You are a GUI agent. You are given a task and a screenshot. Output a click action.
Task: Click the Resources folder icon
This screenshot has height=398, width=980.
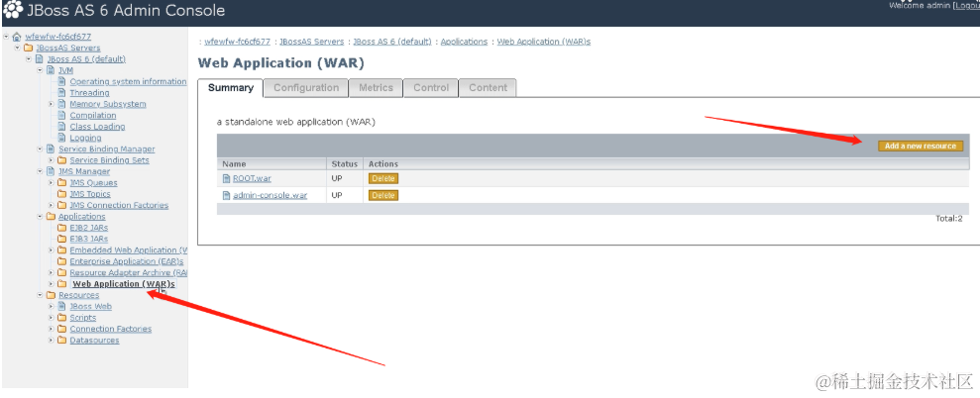(51, 296)
